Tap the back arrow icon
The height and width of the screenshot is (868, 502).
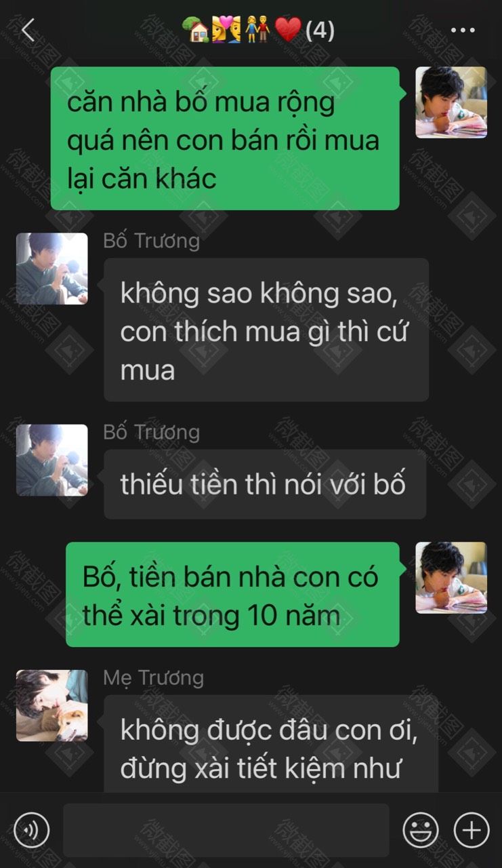(x=28, y=31)
